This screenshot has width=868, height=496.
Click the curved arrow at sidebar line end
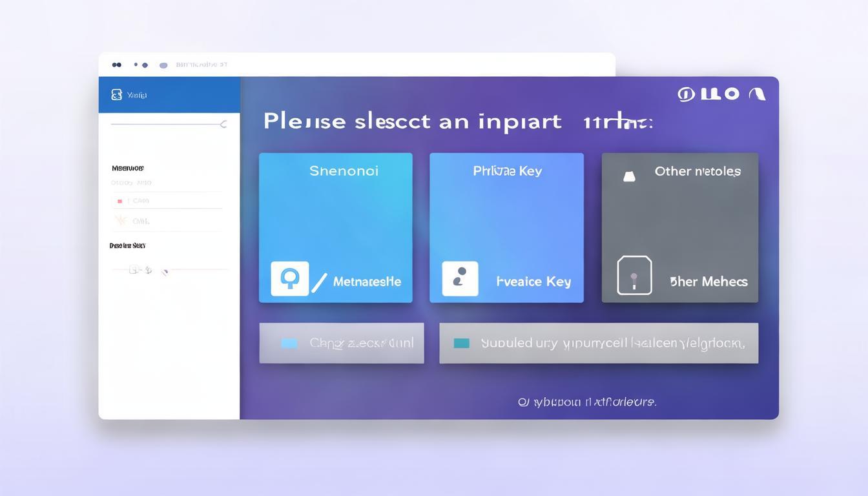point(223,124)
